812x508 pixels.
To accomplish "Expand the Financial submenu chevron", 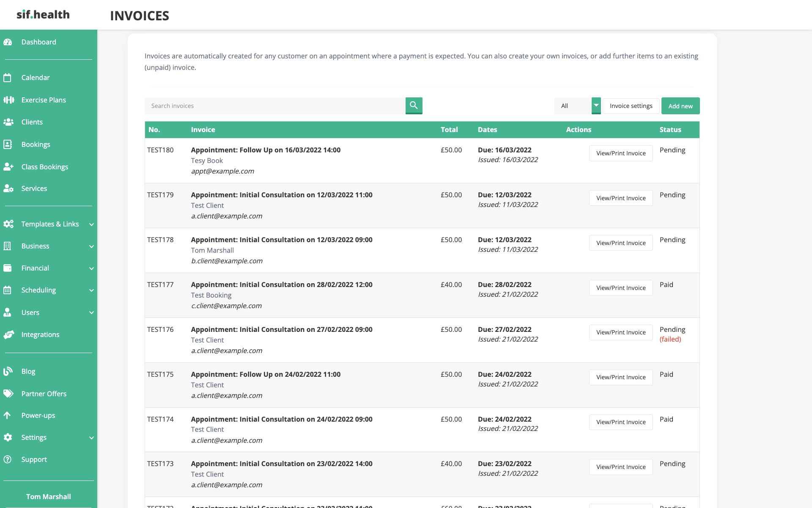I will pyautogui.click(x=91, y=268).
